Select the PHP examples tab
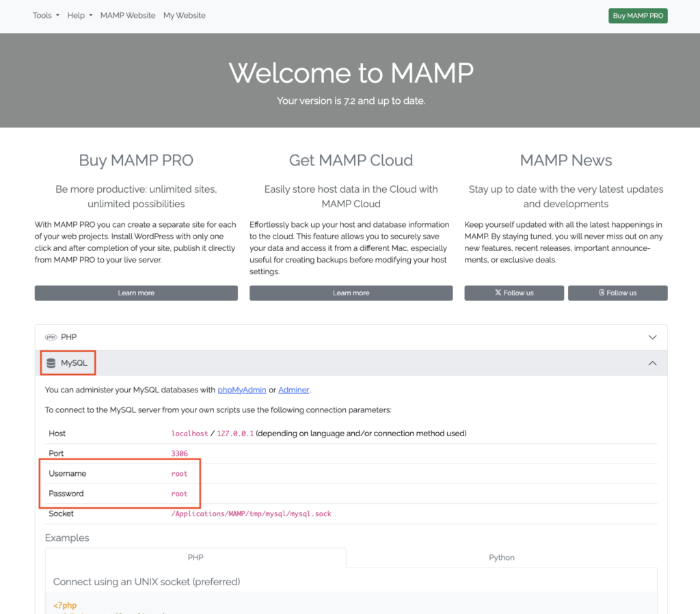Viewport: 700px width, 614px height. point(196,557)
